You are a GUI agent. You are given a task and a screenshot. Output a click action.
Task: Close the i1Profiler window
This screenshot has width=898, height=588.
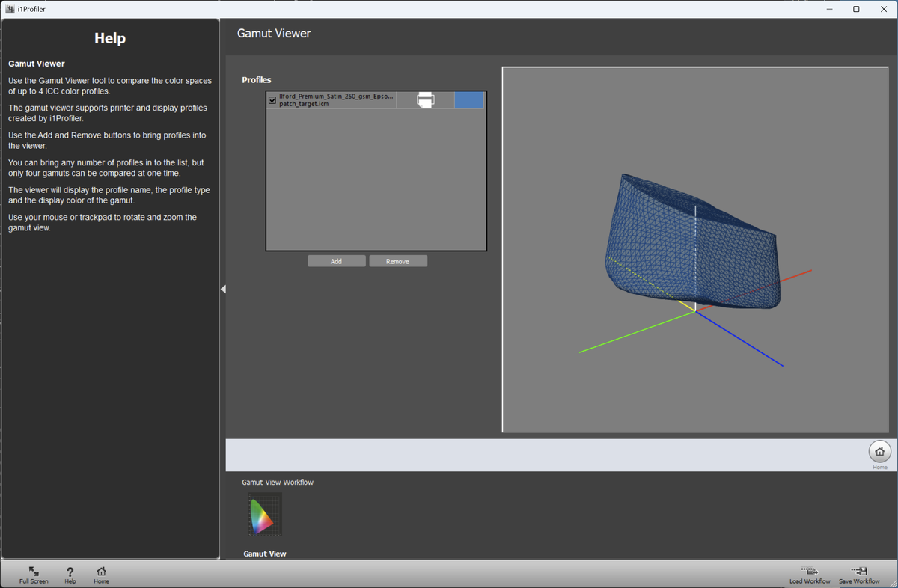pos(883,9)
